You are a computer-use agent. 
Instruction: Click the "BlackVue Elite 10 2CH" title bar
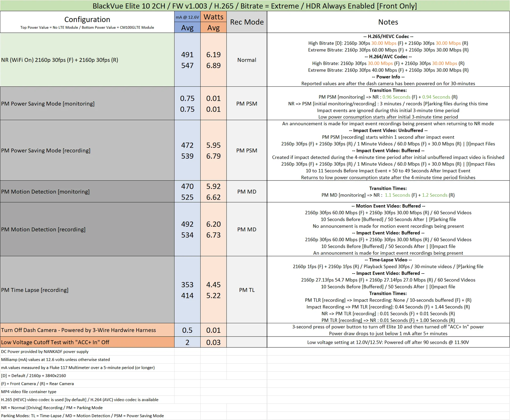click(x=255, y=6)
